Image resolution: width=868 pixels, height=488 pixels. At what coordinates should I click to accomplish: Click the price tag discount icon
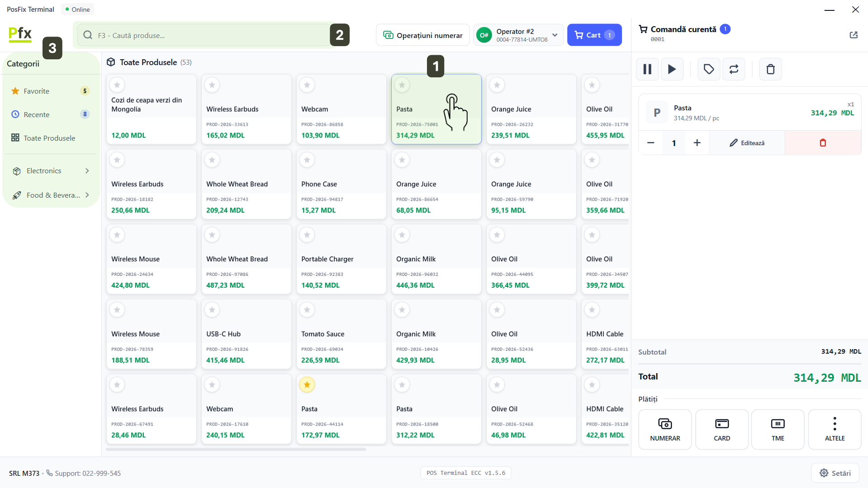[708, 69]
